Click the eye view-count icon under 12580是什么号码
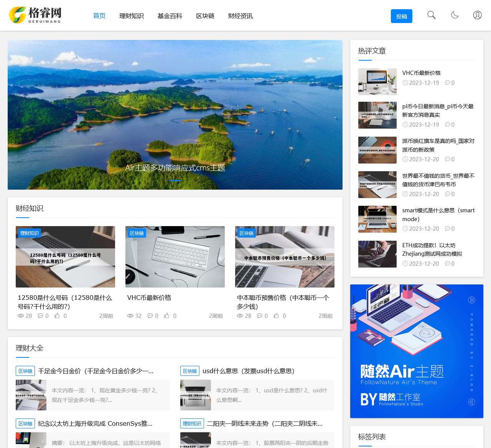The image size is (491, 448). [20, 316]
